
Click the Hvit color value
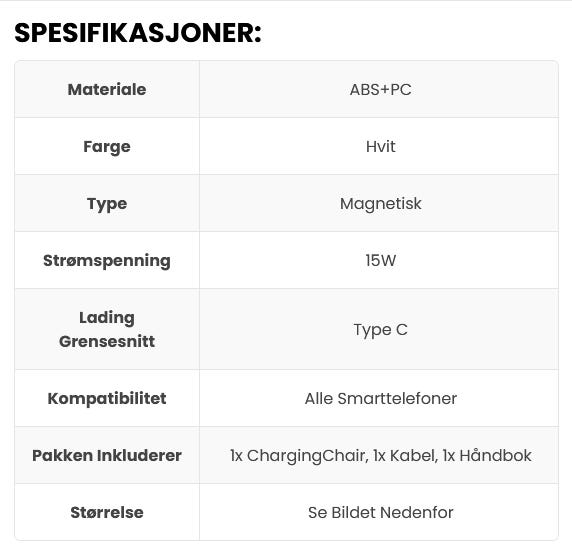(380, 147)
